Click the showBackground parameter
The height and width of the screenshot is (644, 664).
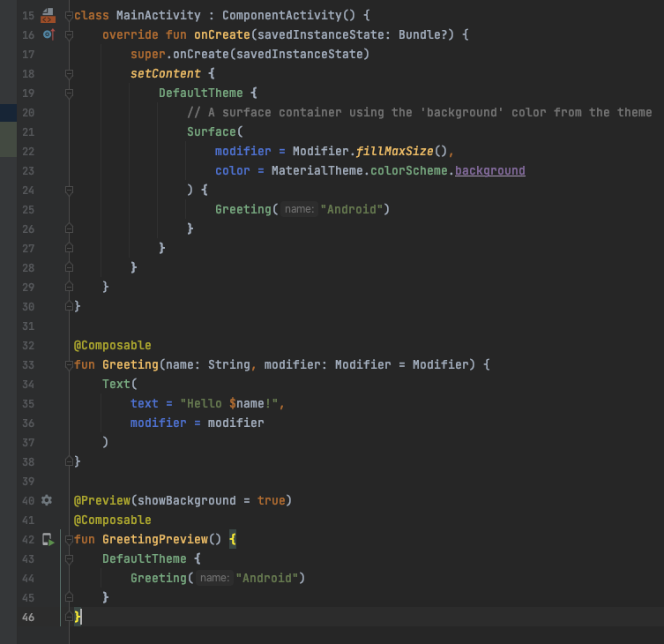pyautogui.click(x=186, y=500)
